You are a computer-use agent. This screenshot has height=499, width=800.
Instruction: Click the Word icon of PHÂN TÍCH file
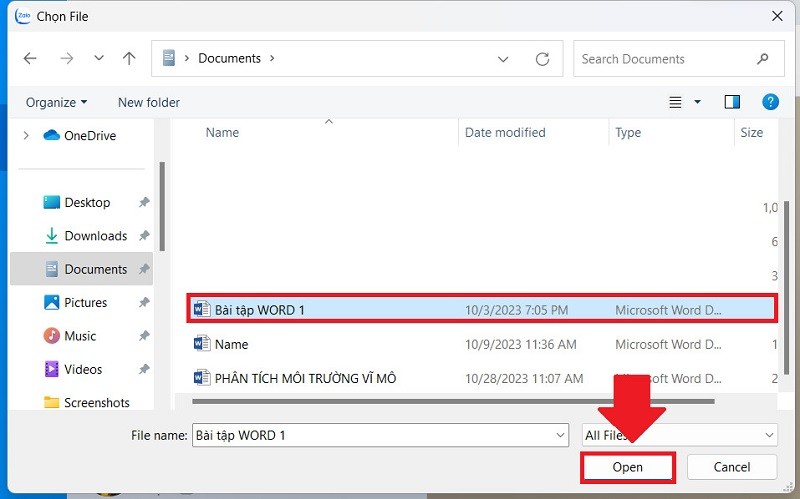click(x=202, y=378)
